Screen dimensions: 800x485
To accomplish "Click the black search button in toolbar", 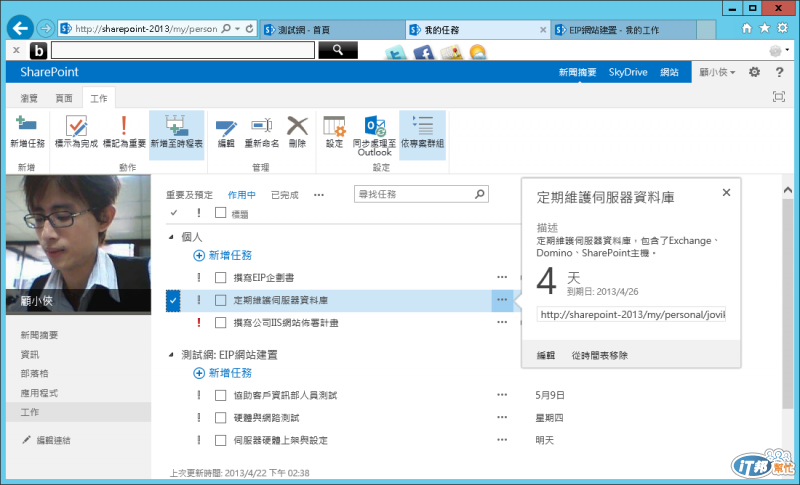I will [338, 50].
